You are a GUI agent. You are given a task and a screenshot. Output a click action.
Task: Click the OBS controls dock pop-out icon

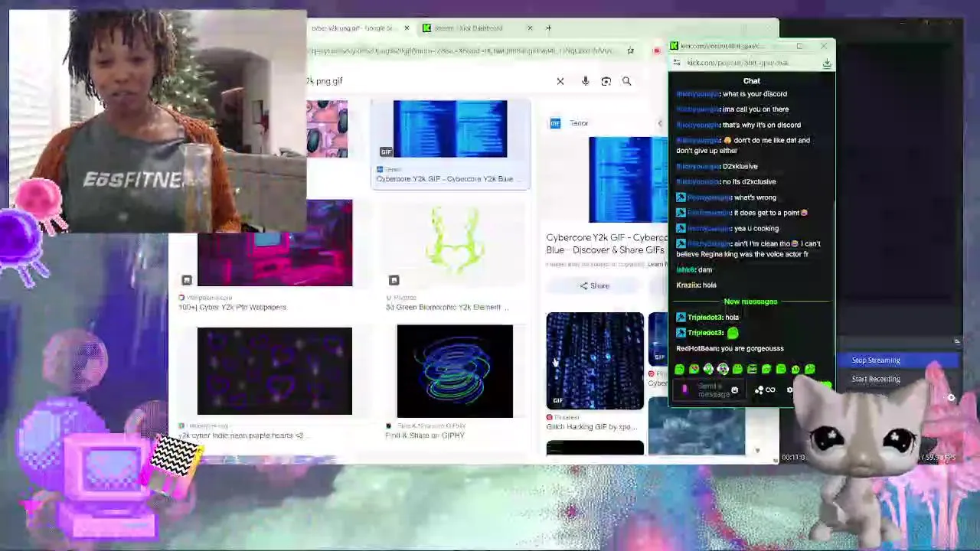click(956, 341)
